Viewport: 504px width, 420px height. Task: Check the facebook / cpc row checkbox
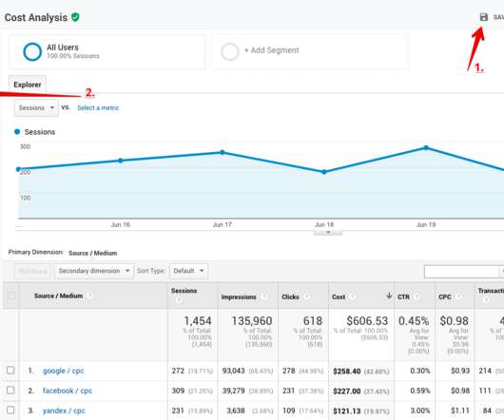click(10, 391)
